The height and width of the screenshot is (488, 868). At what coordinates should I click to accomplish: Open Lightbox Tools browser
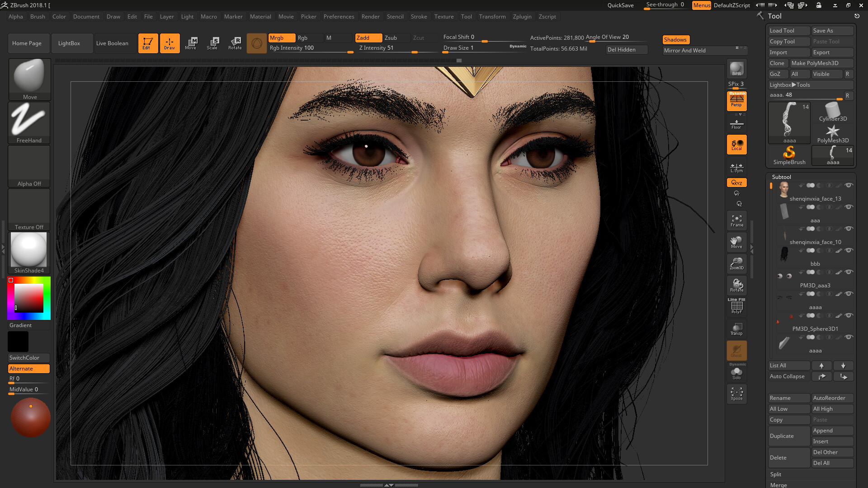811,85
